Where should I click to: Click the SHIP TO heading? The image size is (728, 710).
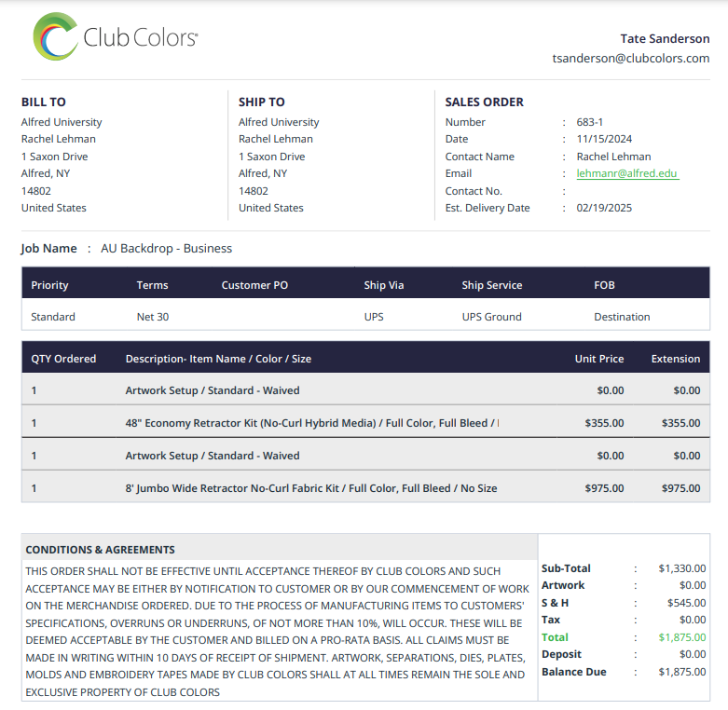[261, 102]
